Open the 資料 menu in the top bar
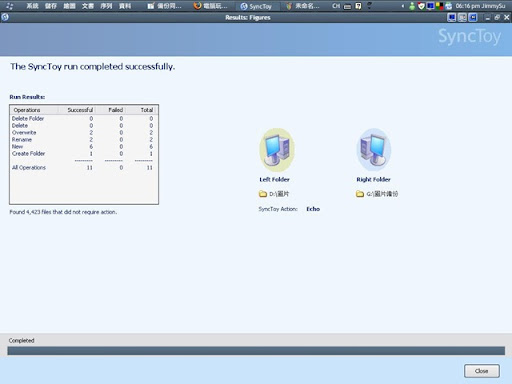Image resolution: width=512 pixels, height=384 pixels. (125, 6)
